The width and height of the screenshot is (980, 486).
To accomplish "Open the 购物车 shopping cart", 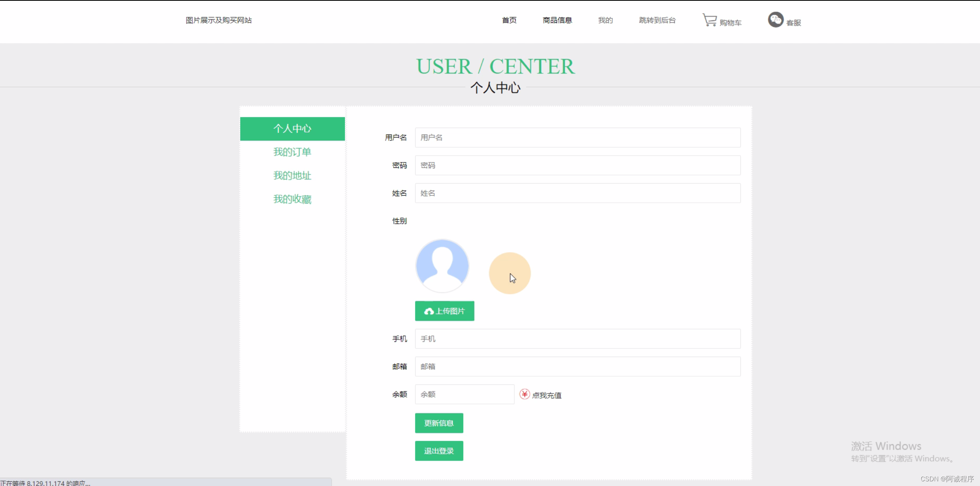I will point(722,21).
